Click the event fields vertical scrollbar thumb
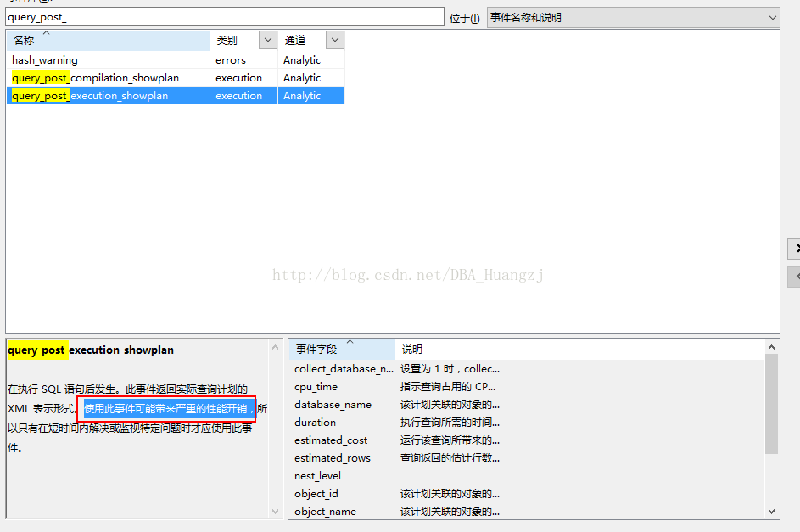Screen dimensions: 800x532 (771, 404)
